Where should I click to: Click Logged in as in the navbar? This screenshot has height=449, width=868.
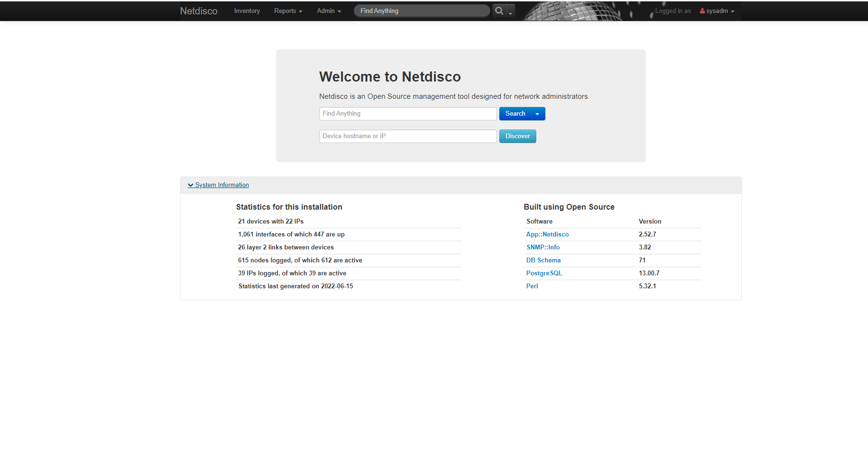click(x=672, y=11)
